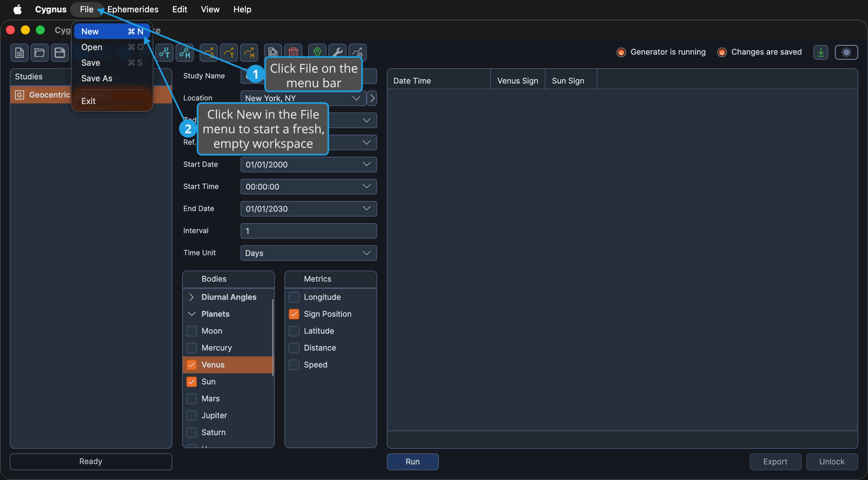Click the orange chart T toolbar icon
The height and width of the screenshot is (480, 868).
point(229,53)
